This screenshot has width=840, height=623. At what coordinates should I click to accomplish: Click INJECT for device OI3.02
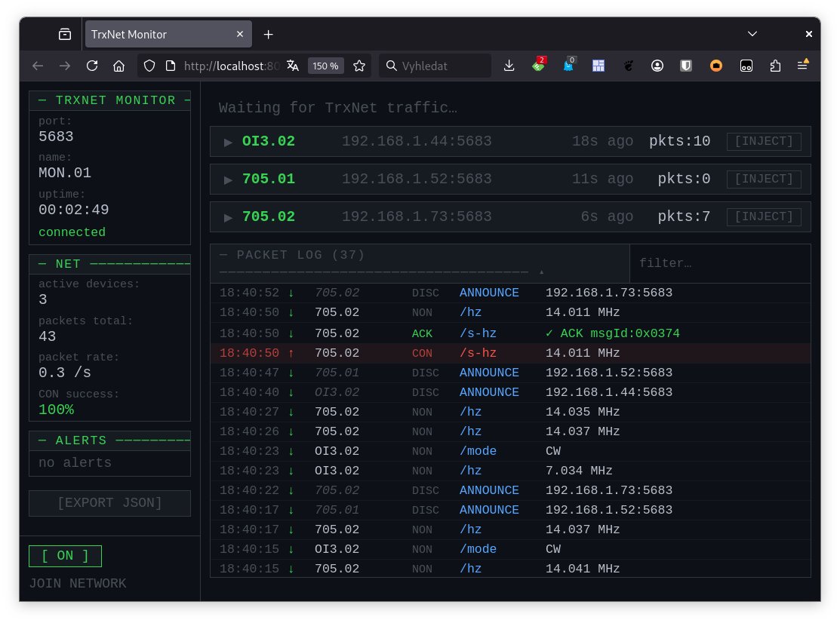click(763, 141)
